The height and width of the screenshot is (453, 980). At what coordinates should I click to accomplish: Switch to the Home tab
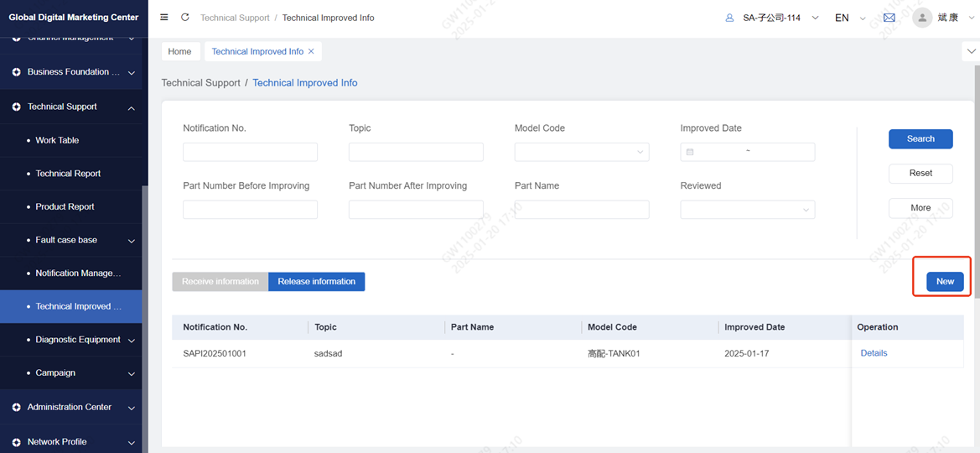pyautogui.click(x=180, y=51)
